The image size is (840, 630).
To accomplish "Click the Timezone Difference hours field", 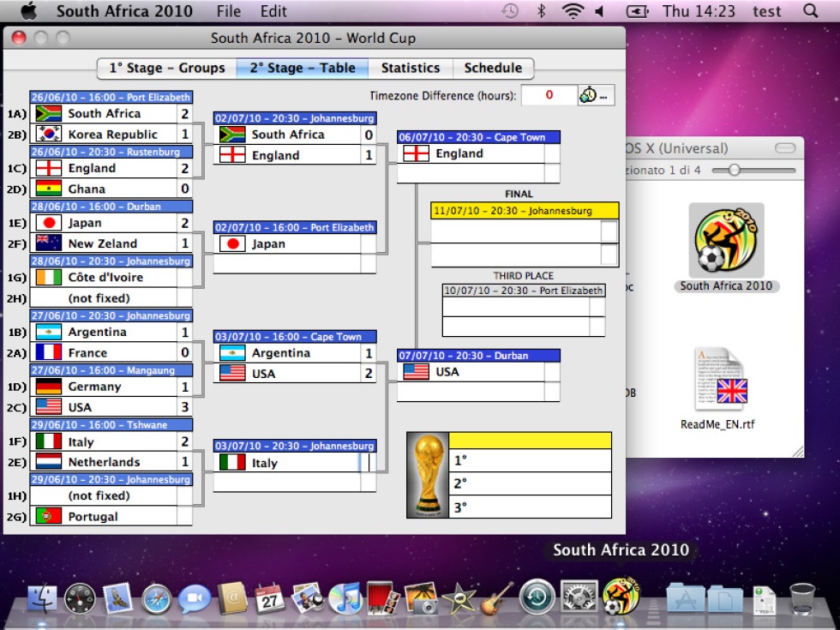I will [549, 95].
